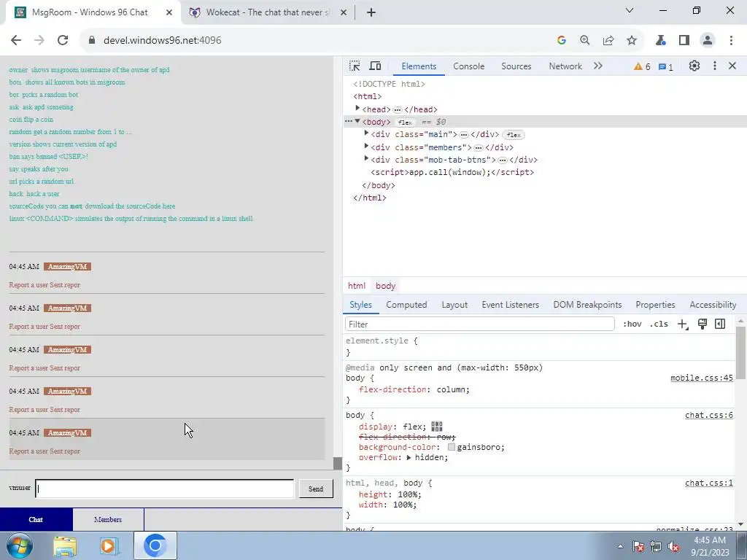747x560 pixels.
Task: Expand the div class mob-tab-btns node
Action: [366, 158]
